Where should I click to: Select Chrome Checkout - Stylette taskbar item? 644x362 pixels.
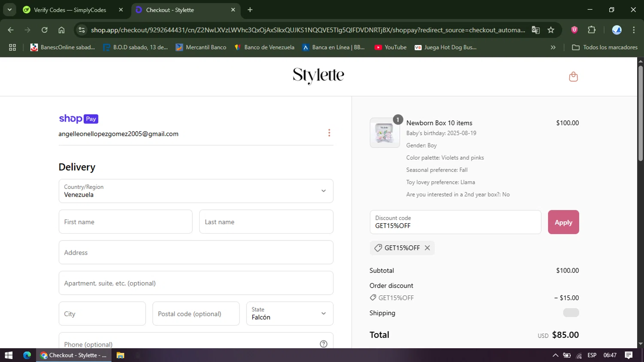click(74, 355)
